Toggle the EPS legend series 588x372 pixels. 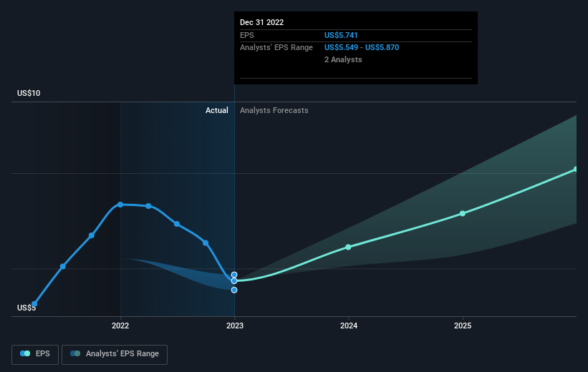point(35,354)
